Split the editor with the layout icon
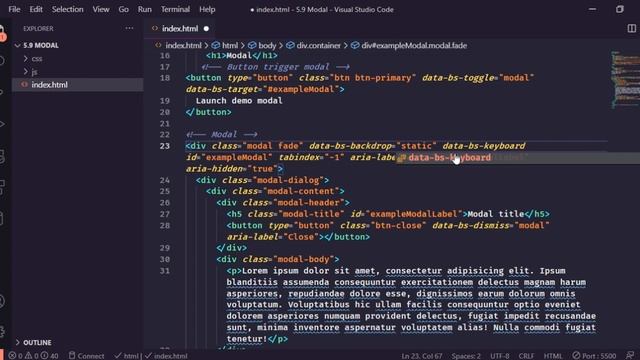640x360 pixels. (631, 28)
